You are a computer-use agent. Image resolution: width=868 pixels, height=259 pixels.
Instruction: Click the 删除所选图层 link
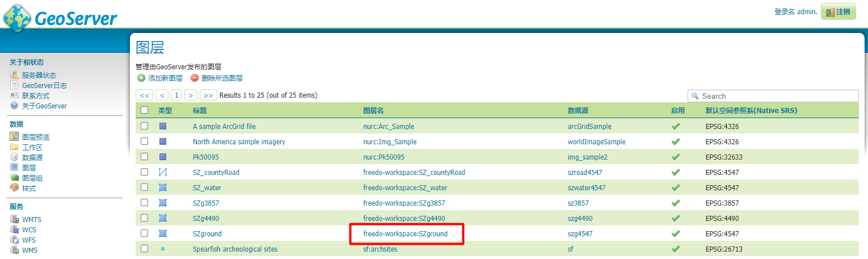tap(222, 78)
